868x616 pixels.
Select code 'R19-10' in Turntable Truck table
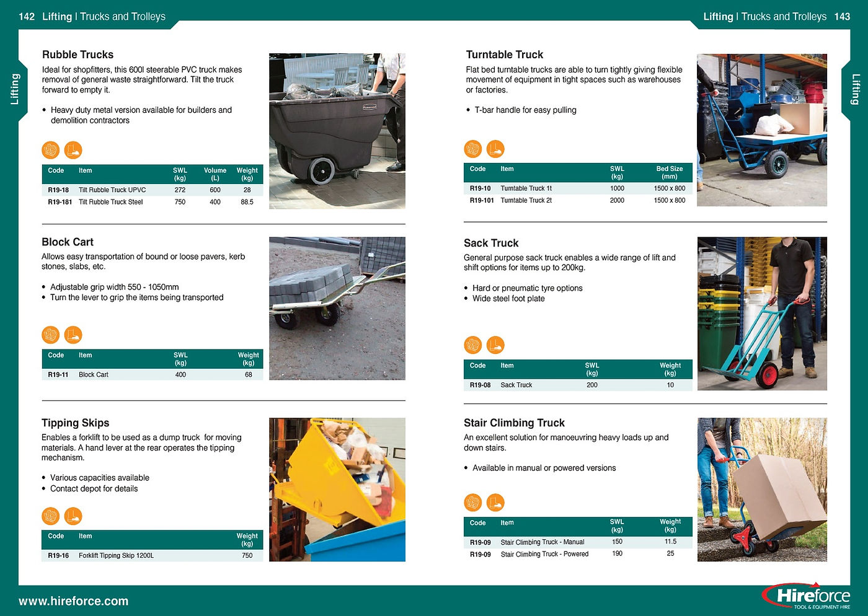pos(480,188)
